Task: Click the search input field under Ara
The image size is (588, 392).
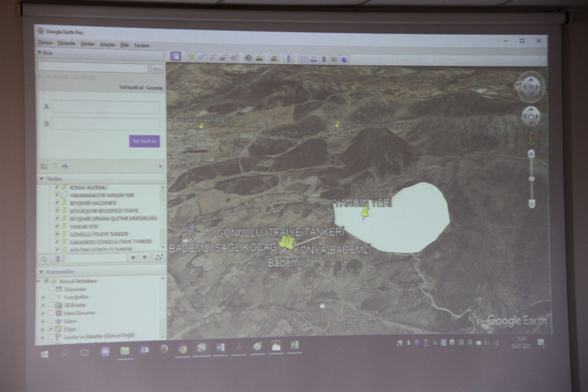Action: [x=93, y=68]
